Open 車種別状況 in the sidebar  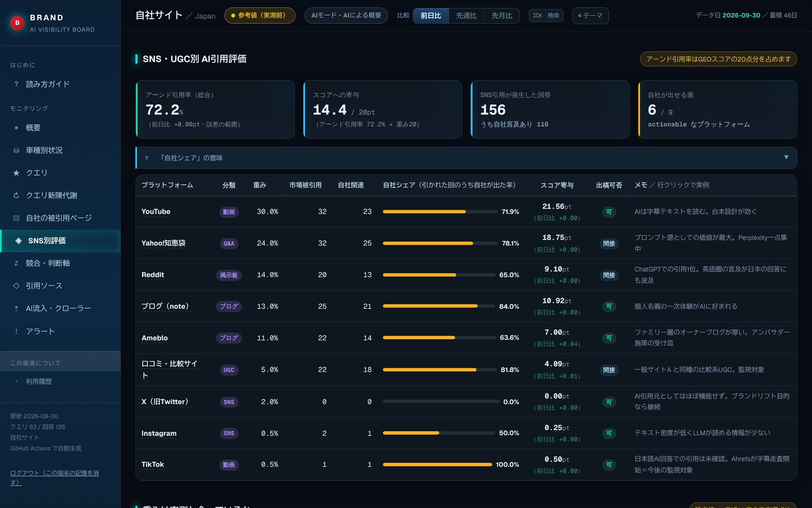tap(60, 150)
